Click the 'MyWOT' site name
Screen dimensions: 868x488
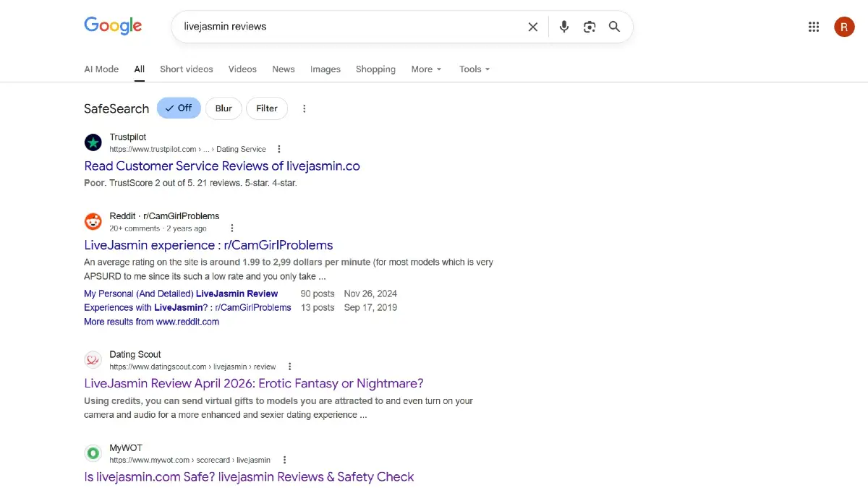point(126,448)
